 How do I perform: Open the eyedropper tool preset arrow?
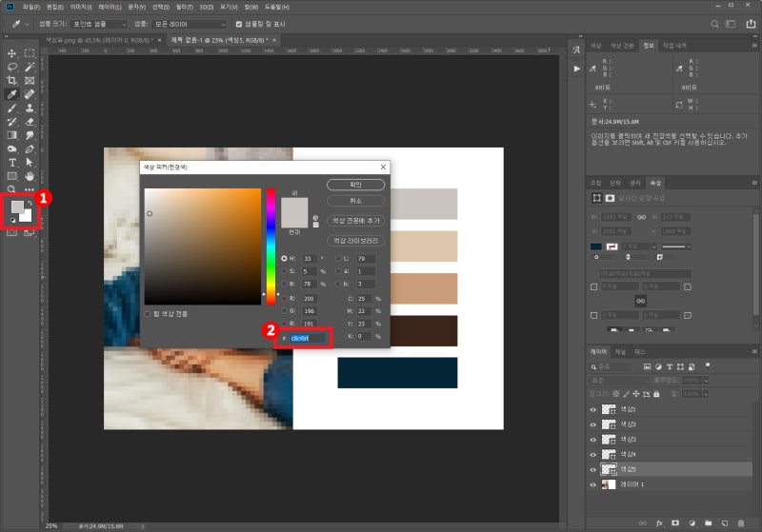28,24
